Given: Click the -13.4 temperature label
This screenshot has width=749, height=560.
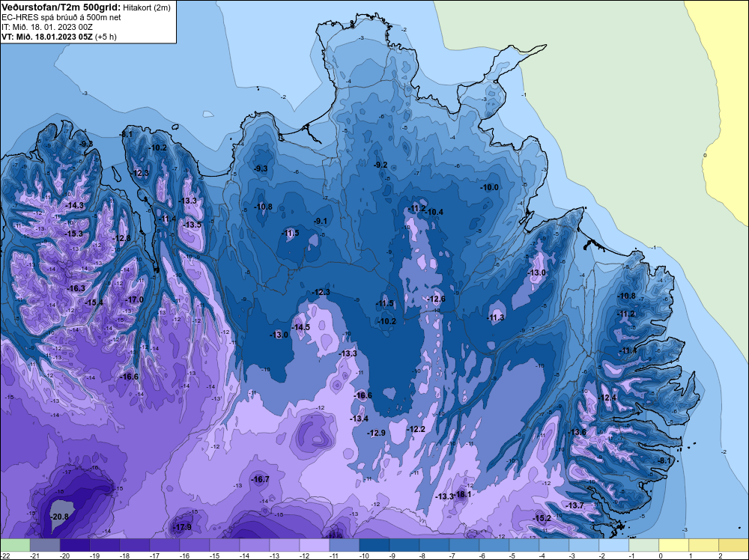Looking at the screenshot, I should (x=360, y=419).
